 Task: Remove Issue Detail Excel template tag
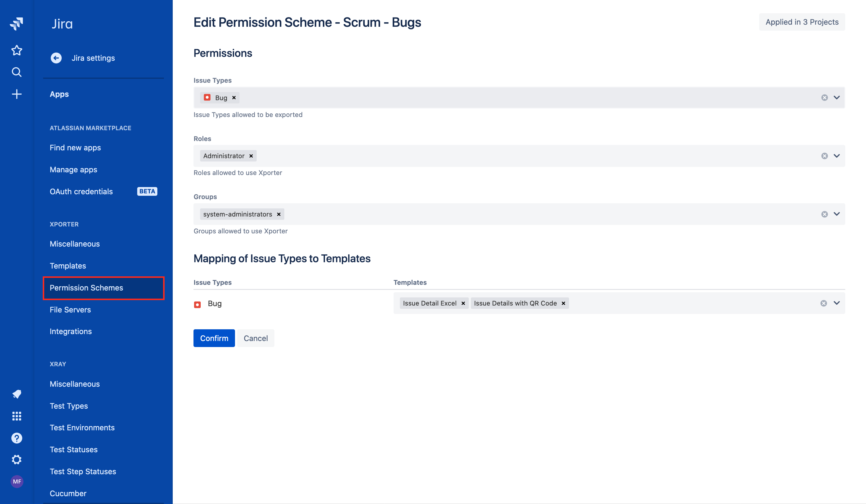coord(463,303)
